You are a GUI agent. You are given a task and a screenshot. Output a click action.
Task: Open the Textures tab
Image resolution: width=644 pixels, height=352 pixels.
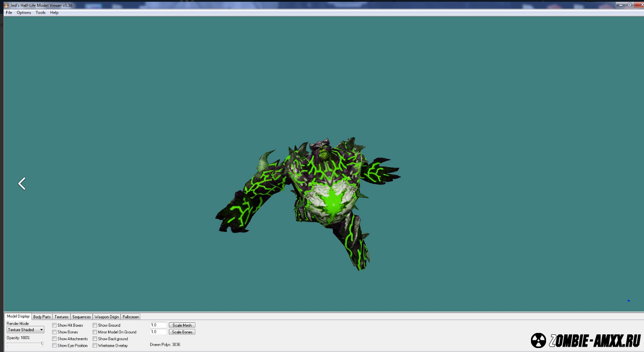(x=62, y=317)
